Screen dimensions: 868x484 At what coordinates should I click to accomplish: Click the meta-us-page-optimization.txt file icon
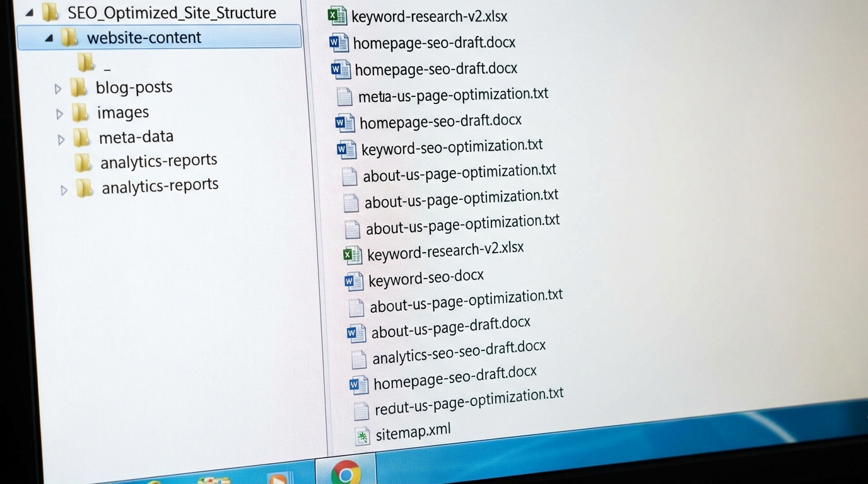point(344,96)
